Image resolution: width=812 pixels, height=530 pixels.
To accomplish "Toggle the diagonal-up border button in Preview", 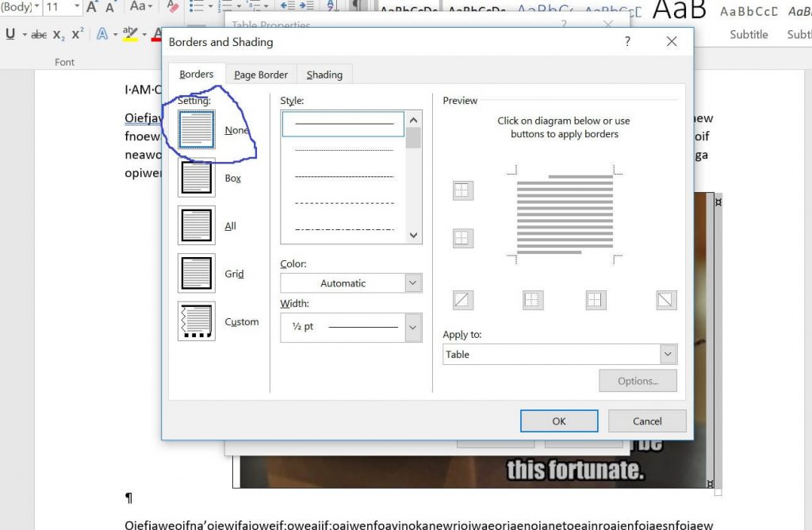I will click(x=463, y=300).
